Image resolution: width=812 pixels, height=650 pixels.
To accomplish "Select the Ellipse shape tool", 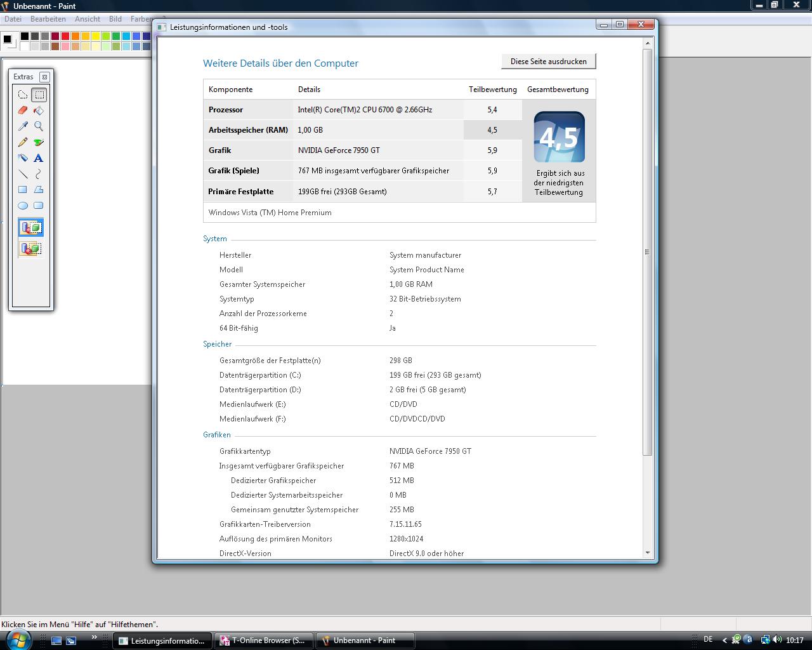I will 23,206.
